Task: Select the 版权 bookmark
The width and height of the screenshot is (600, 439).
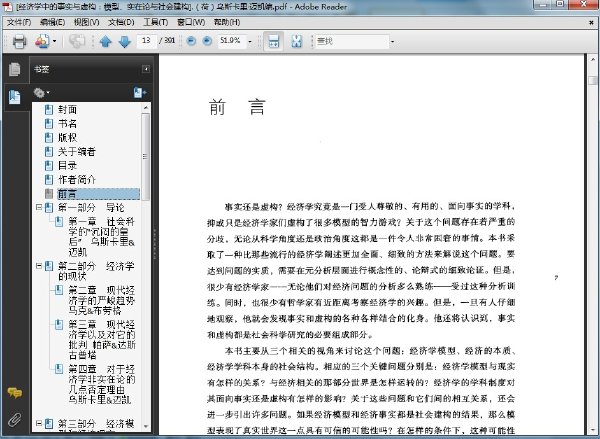Action: [67, 137]
